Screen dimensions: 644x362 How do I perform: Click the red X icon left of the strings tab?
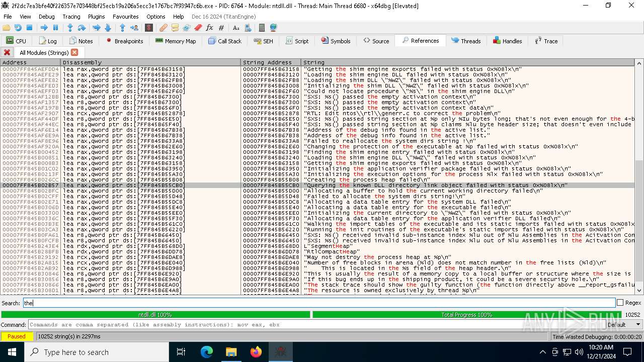tap(7, 52)
